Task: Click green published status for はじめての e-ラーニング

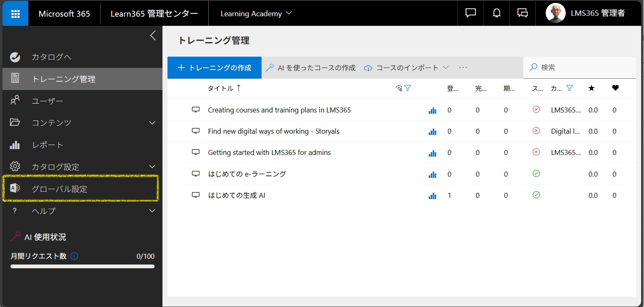Action: click(x=536, y=173)
